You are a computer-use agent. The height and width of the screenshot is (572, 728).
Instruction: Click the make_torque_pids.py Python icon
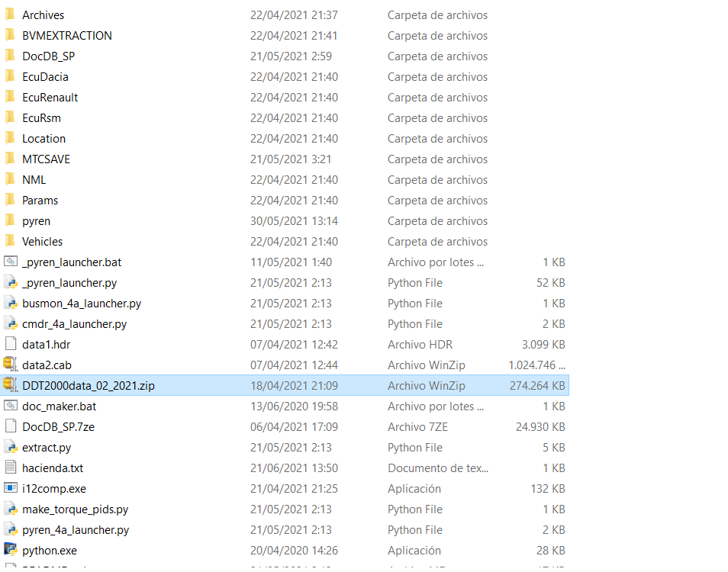[11, 509]
